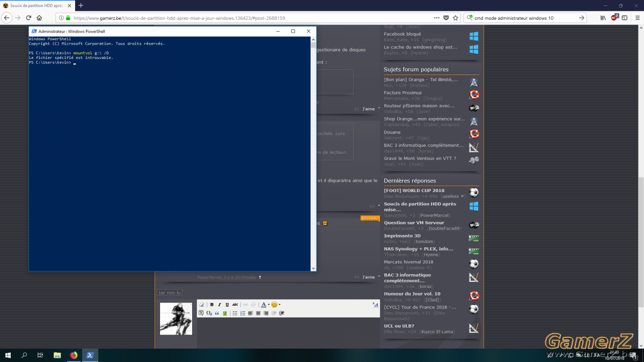Select the 'Soucis de partition HDD' browser tab
Image resolution: width=644 pixels, height=362 pixels.
[x=36, y=5]
